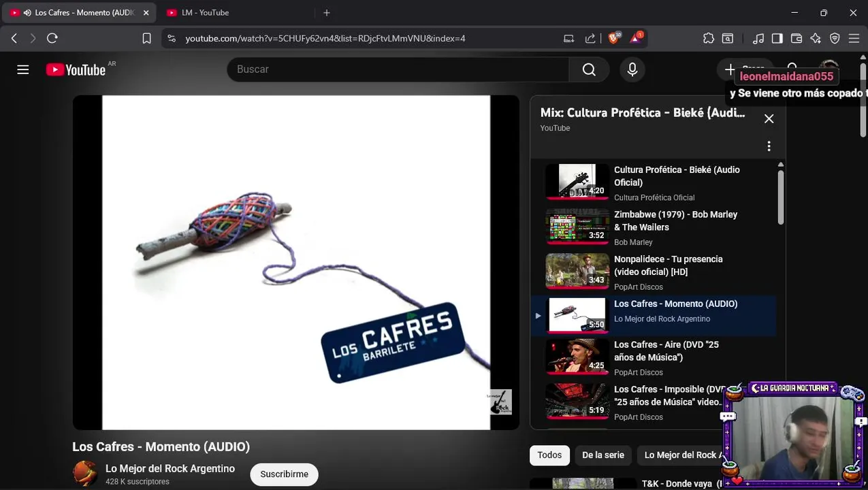Open the Brave playlist music note icon
868x490 pixels.
click(758, 39)
